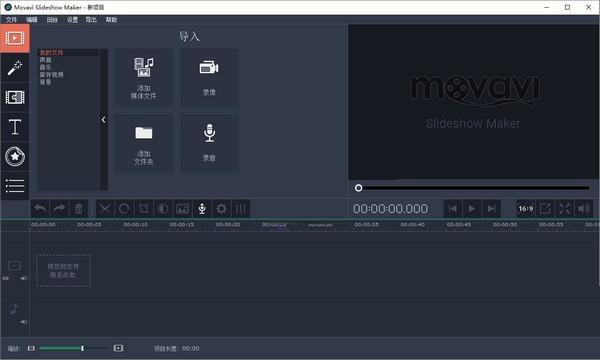Click the timeline zoom slider handle

(82, 348)
